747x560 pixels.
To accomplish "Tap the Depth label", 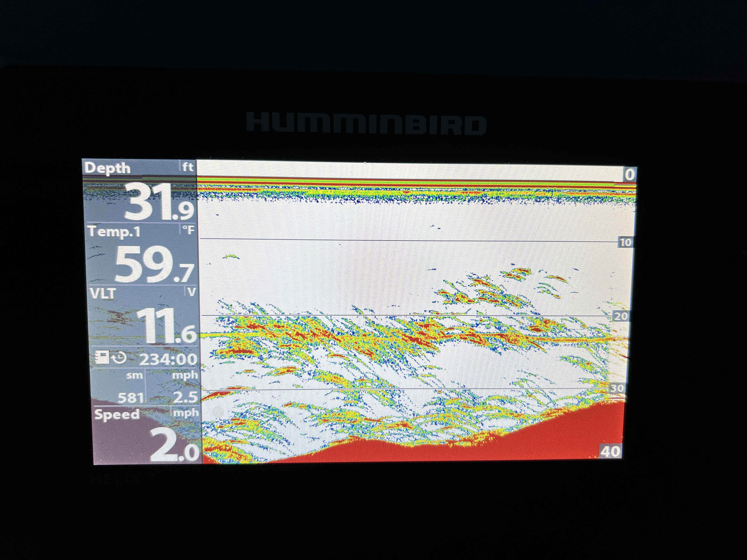I will point(107,168).
